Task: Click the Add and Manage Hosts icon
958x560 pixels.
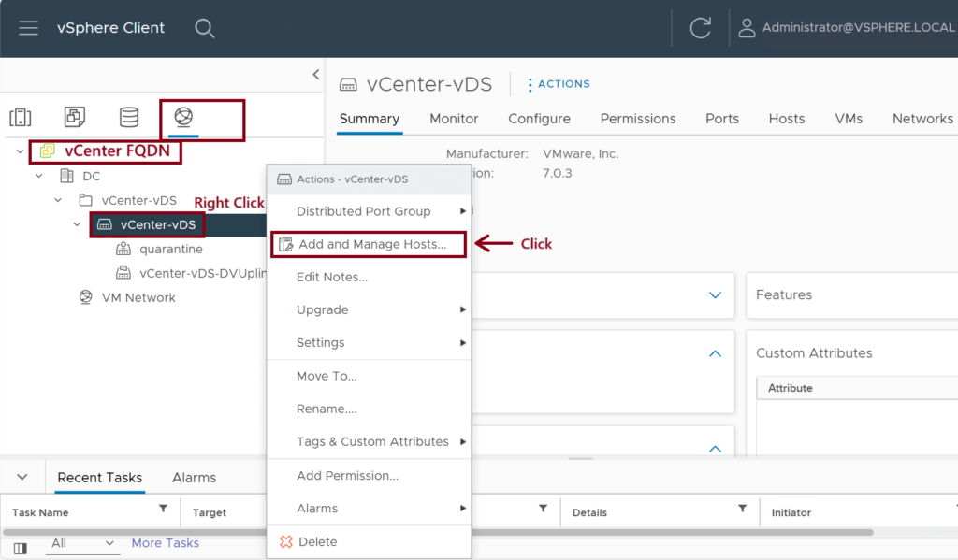Action: (x=285, y=244)
